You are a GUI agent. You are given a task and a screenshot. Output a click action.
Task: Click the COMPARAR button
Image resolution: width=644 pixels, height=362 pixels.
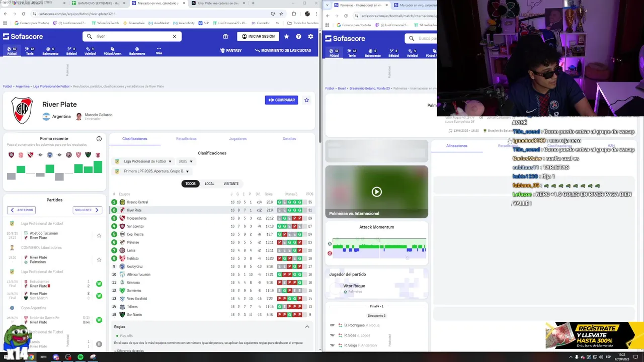[281, 100]
